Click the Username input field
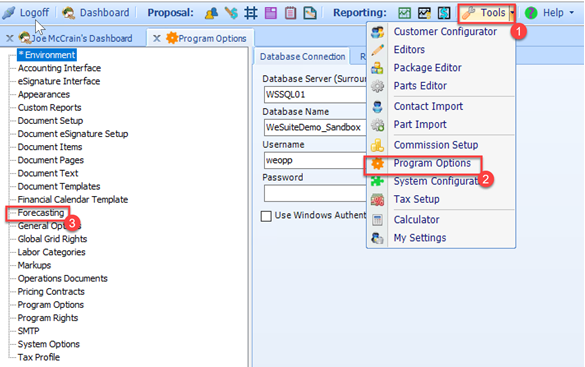585x367 pixels. pyautogui.click(x=315, y=160)
